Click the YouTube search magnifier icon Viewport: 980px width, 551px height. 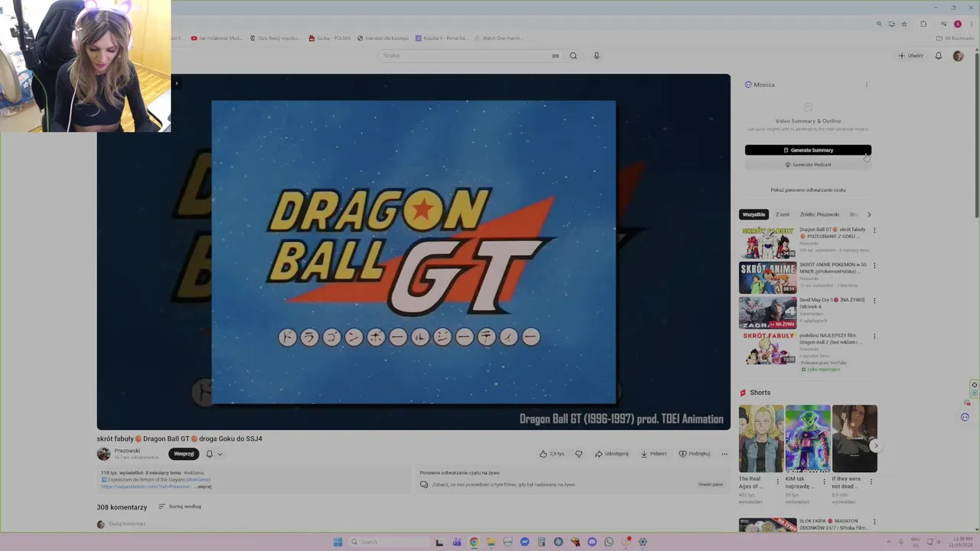(573, 56)
